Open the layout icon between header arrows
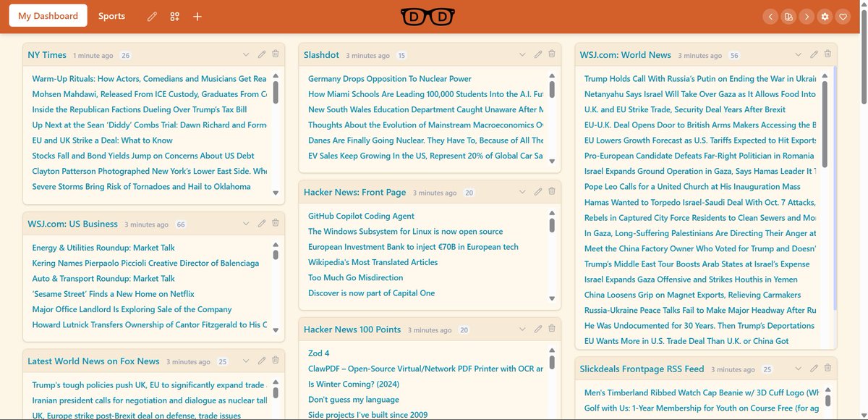Screen dimensions: 868x420 788,16
